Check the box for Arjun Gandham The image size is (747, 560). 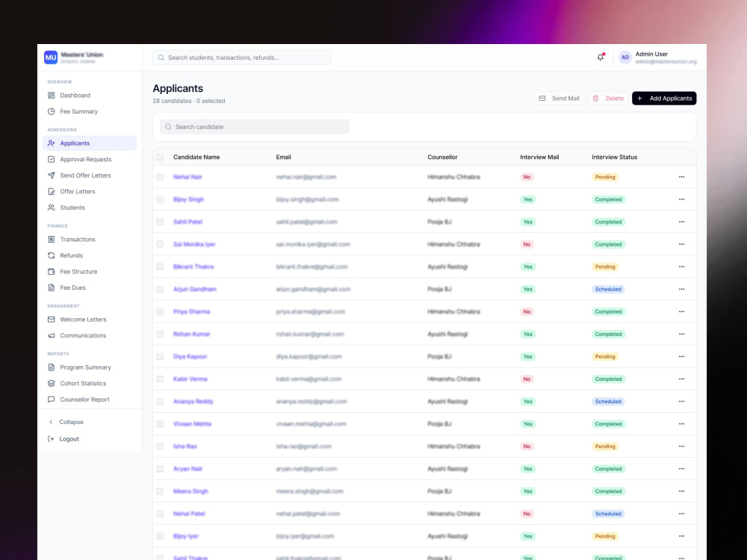(x=160, y=289)
